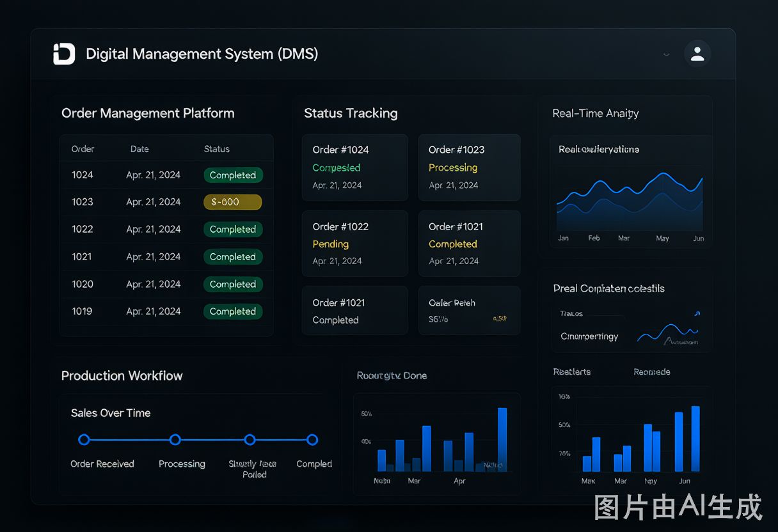Click the Digital Management System (DMS) title
Image resolution: width=778 pixels, height=532 pixels.
(x=202, y=54)
